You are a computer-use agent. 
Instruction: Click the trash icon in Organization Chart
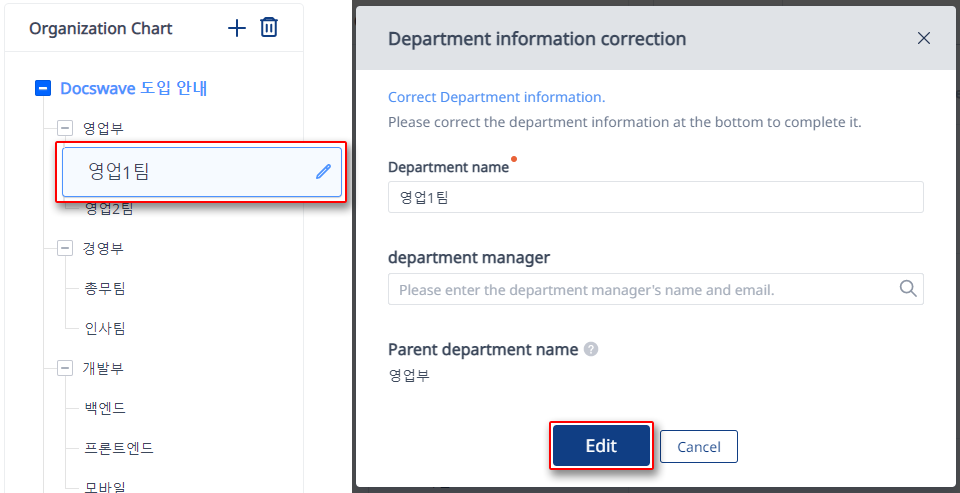click(269, 28)
